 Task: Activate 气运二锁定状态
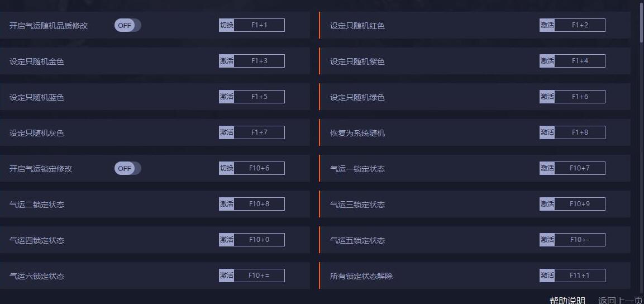pos(226,204)
